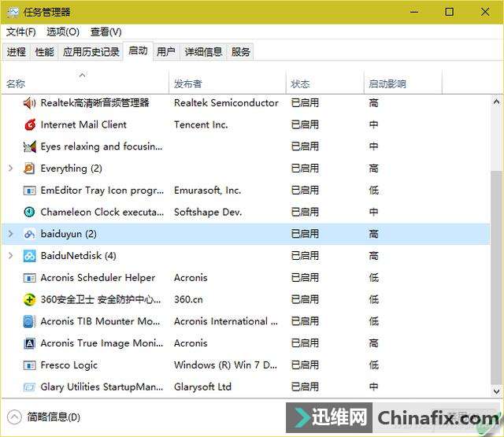Click the Task Manager title bar icon

[x=13, y=13]
